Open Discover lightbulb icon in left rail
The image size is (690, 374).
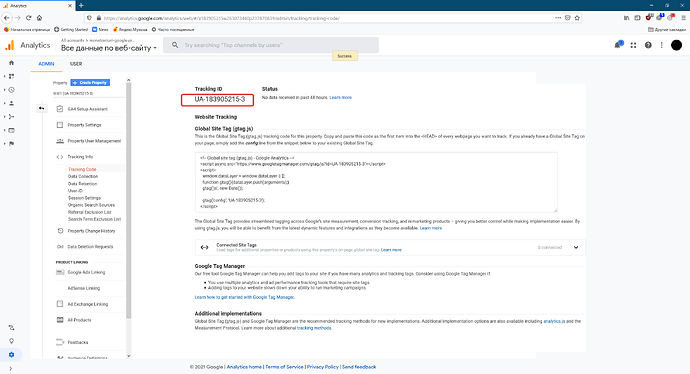click(11, 341)
